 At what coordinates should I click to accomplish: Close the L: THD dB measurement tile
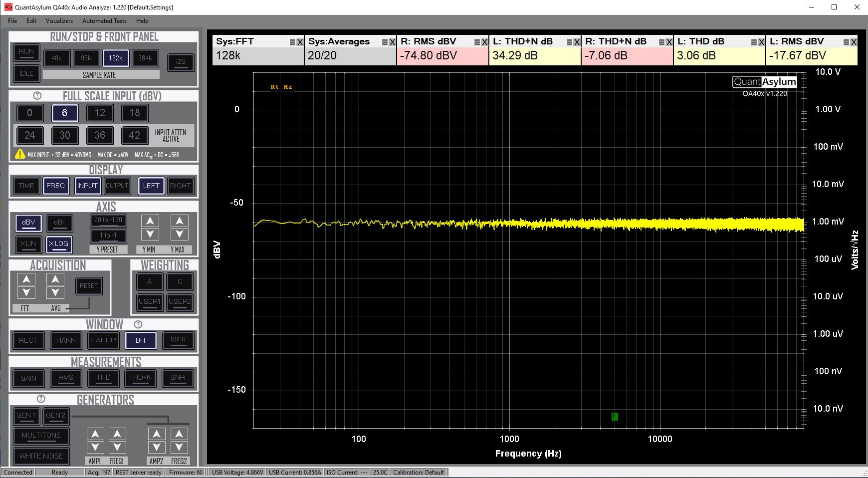point(761,42)
